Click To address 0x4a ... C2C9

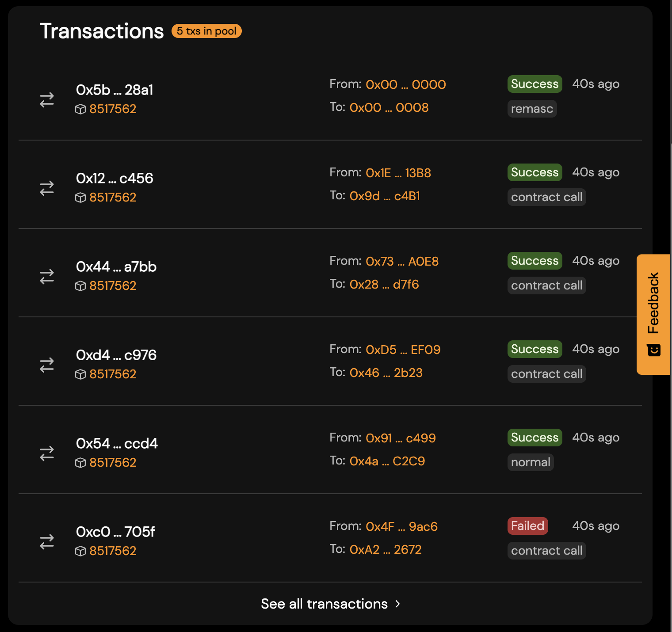coord(386,461)
